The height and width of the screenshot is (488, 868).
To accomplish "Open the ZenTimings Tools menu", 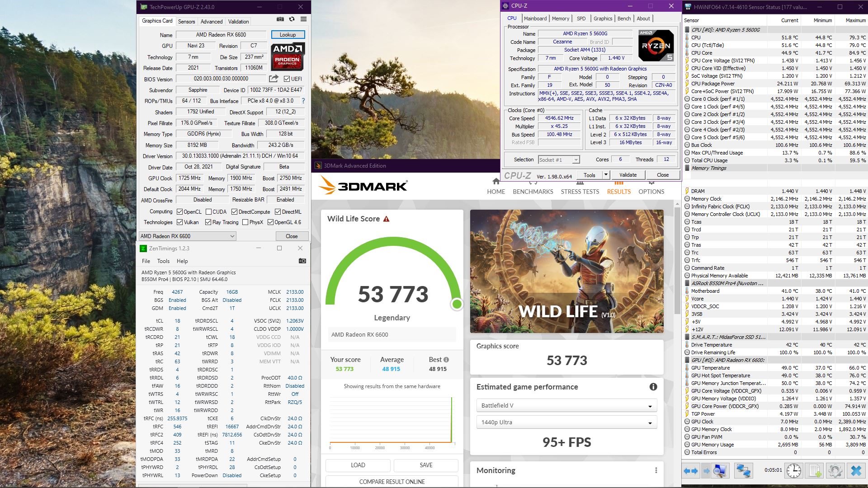I will point(163,261).
